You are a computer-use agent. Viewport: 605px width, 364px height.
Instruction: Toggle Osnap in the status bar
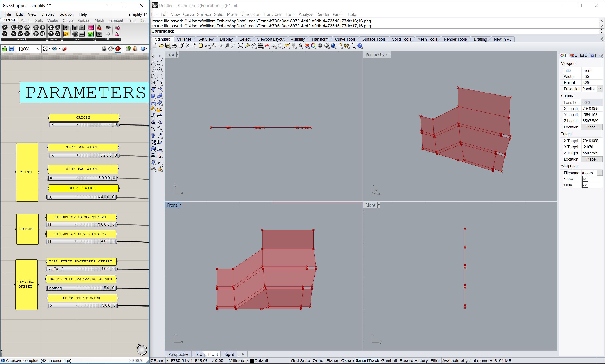tap(347, 360)
